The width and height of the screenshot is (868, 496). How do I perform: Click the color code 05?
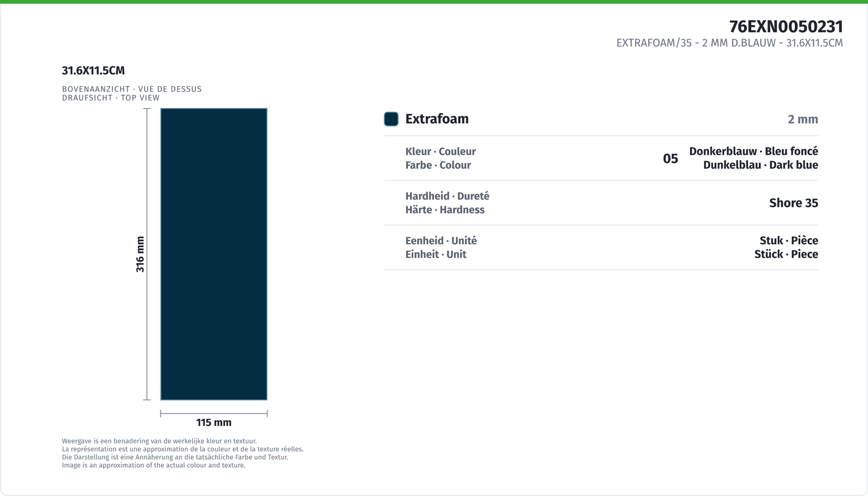point(671,158)
